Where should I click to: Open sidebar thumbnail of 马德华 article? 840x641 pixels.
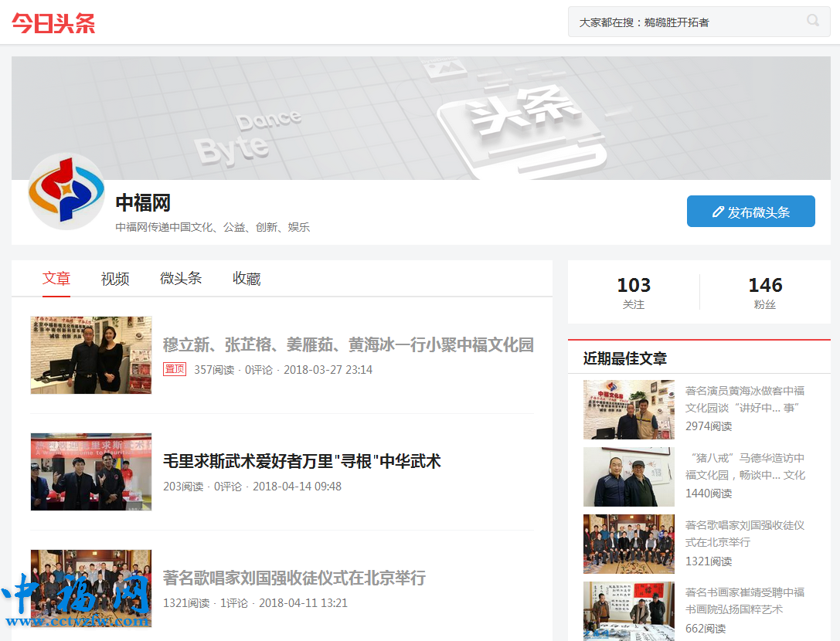tap(629, 477)
